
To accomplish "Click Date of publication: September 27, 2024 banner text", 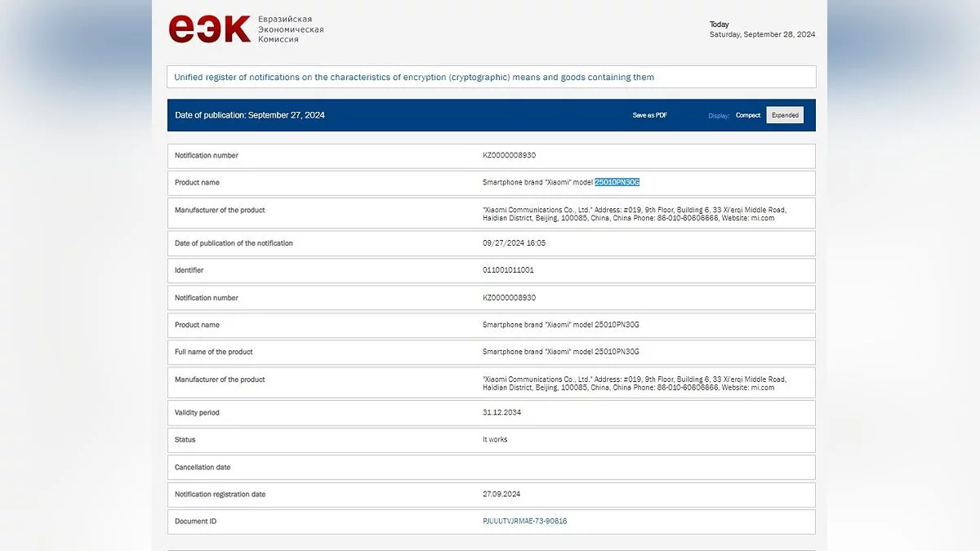I will point(250,115).
